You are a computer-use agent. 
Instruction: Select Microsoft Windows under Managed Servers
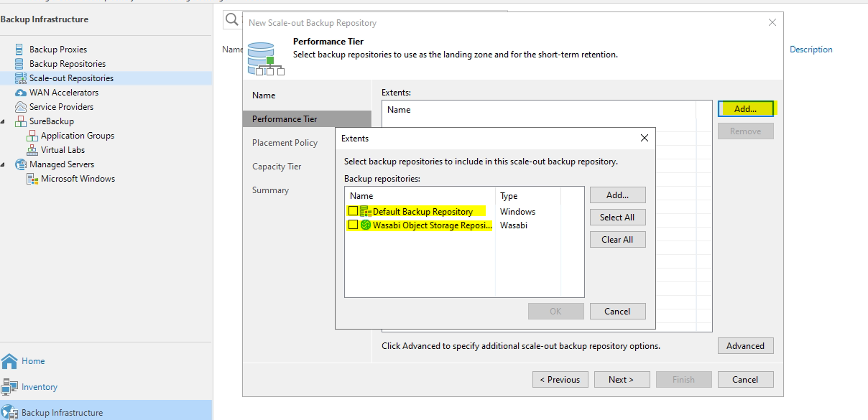click(78, 179)
